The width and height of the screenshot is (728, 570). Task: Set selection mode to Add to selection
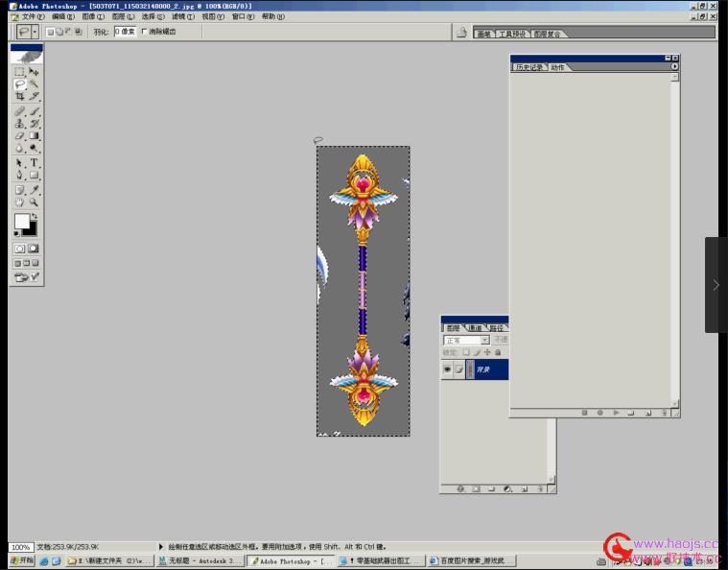point(59,32)
